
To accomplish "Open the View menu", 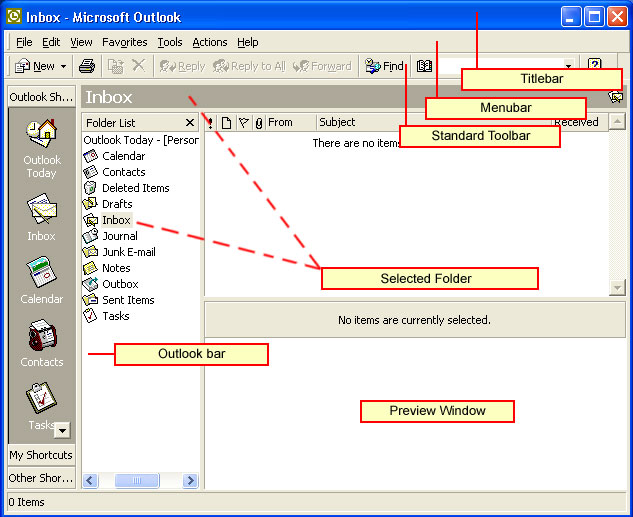I will click(x=81, y=42).
